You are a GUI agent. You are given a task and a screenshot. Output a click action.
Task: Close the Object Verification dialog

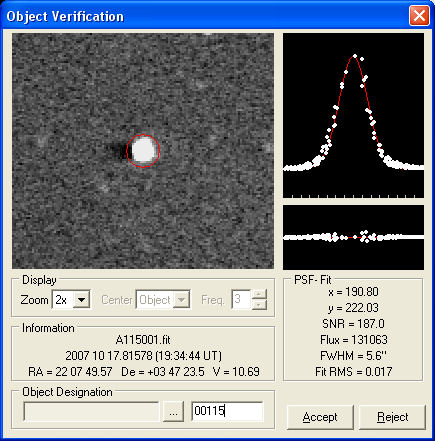[x=419, y=16]
